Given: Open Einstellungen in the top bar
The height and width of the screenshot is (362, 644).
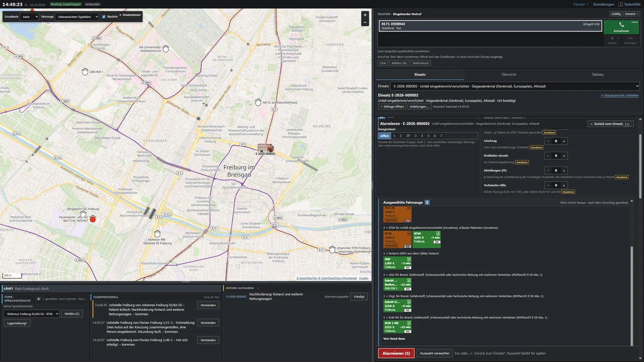Looking at the screenshot, I should coord(604,4).
